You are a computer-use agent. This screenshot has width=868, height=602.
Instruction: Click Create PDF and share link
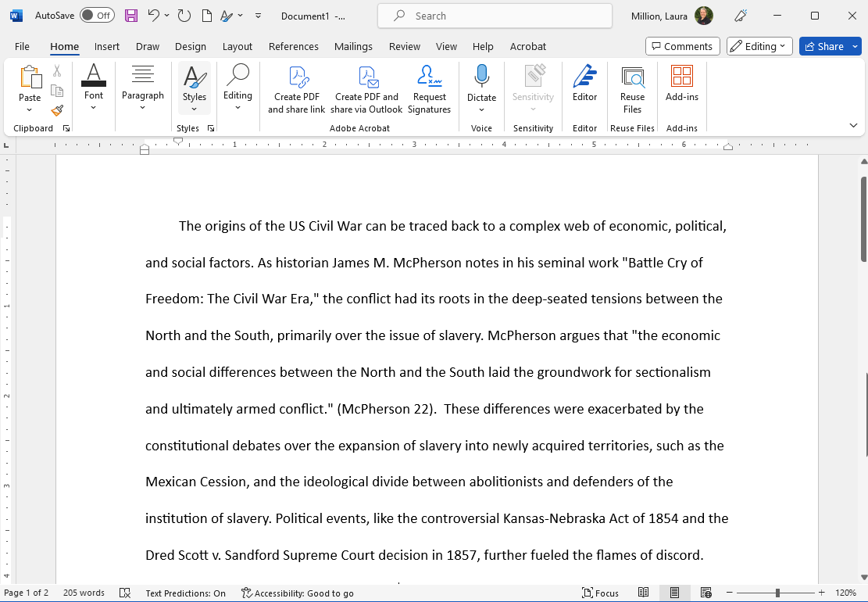[x=296, y=91]
